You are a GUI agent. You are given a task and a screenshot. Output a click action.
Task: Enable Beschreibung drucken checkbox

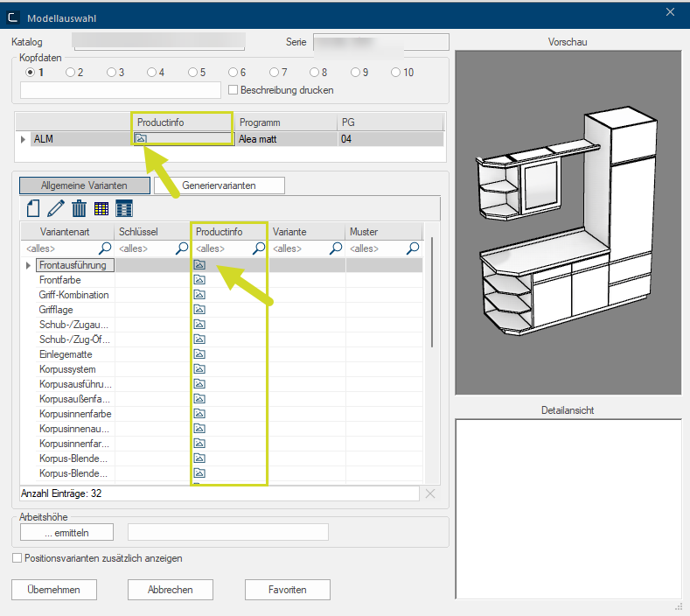pos(233,89)
